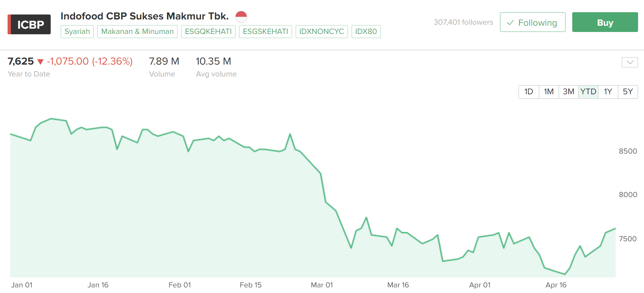Open the IDXNONCYC index tag
Viewport: 644px width, 293px height.
322,32
